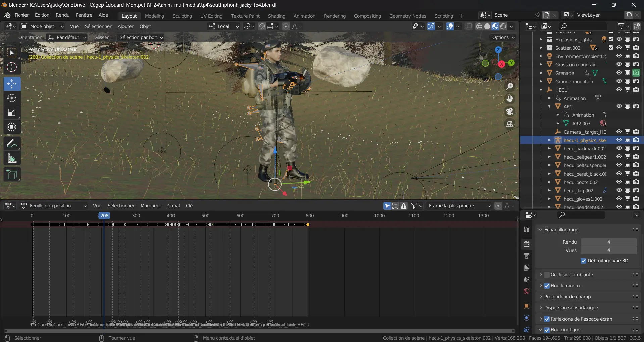644x342 pixels.
Task: Select the Select Box tool
Action: tap(12, 53)
